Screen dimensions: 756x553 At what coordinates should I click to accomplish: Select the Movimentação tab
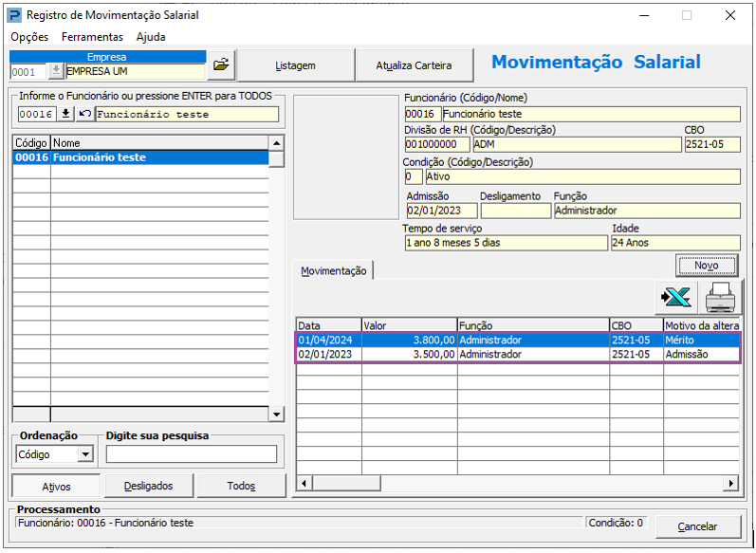[333, 271]
